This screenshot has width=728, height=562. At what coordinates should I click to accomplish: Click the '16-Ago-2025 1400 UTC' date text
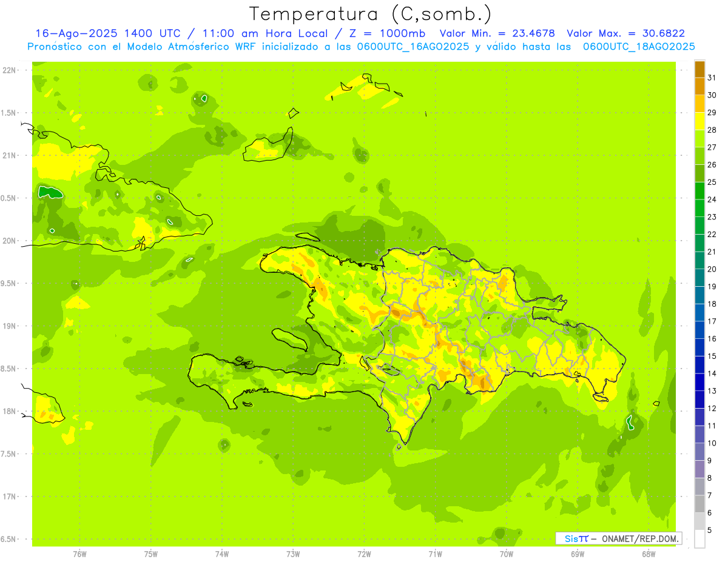(x=107, y=33)
